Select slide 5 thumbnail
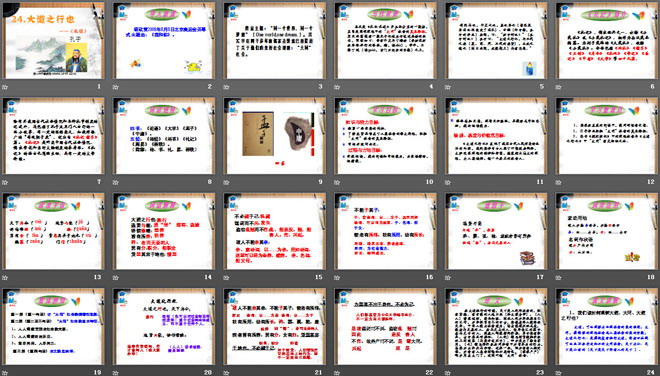The image size is (660, 376). click(496, 40)
